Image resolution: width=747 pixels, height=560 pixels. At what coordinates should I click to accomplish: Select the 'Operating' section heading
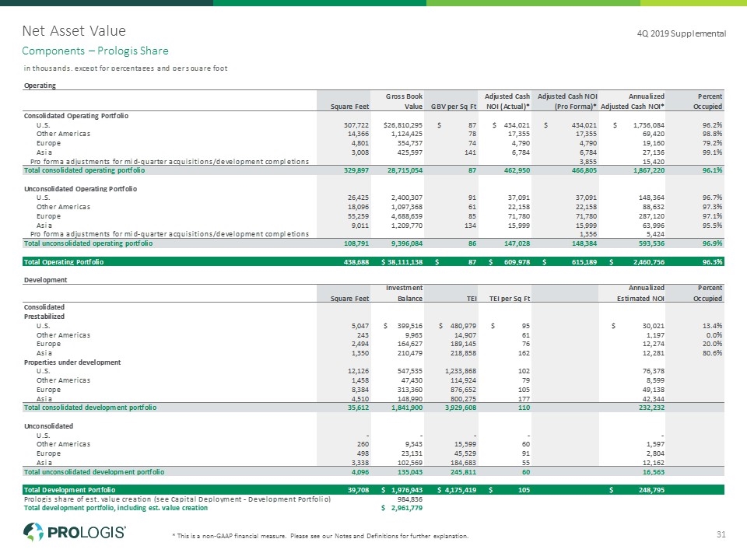(x=40, y=86)
